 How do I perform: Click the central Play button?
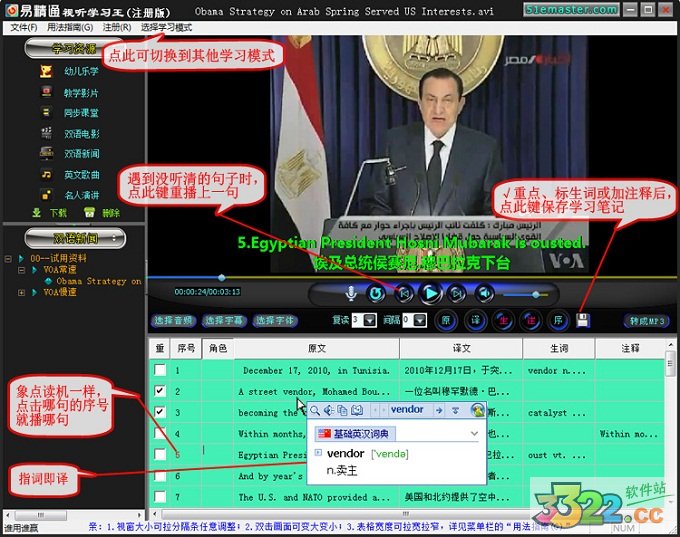pos(430,294)
